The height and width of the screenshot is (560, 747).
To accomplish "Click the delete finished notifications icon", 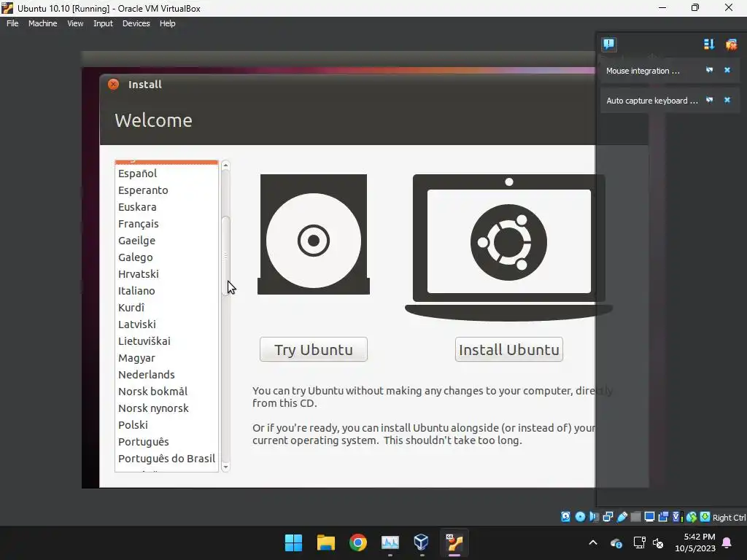I will click(x=731, y=44).
